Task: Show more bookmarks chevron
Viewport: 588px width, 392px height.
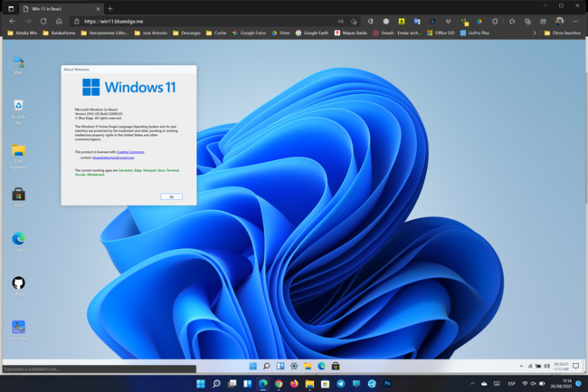Action: tap(535, 33)
